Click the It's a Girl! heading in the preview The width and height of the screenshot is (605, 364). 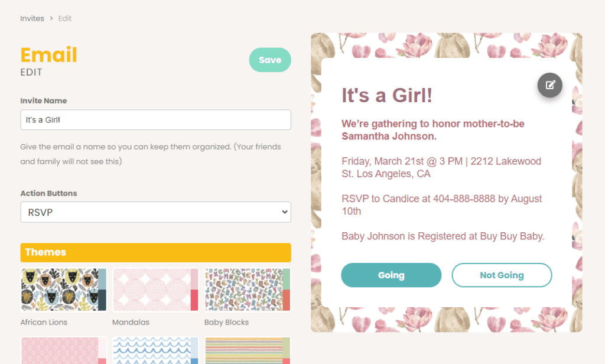(x=387, y=95)
